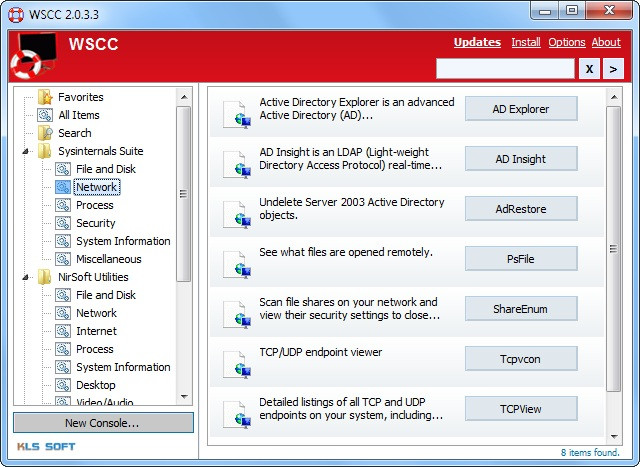Click the NirSoft Utilities folder icon
Screen dimensions: 640x467
[x=45, y=277]
